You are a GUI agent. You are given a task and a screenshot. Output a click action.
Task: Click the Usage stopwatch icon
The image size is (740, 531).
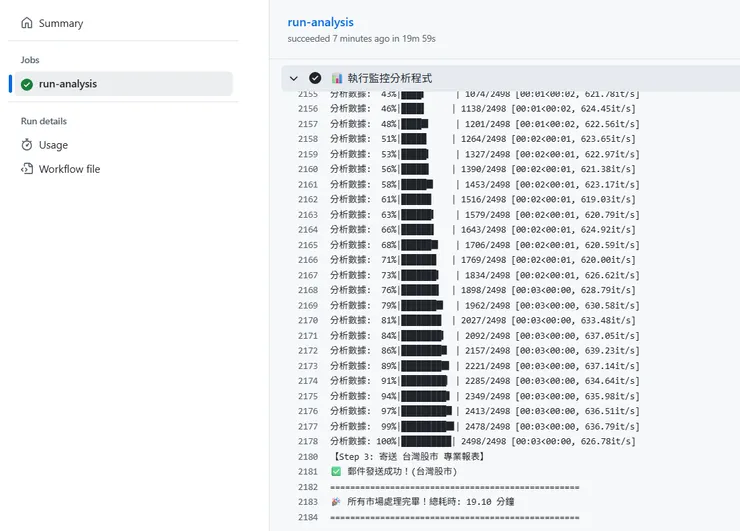pyautogui.click(x=27, y=144)
